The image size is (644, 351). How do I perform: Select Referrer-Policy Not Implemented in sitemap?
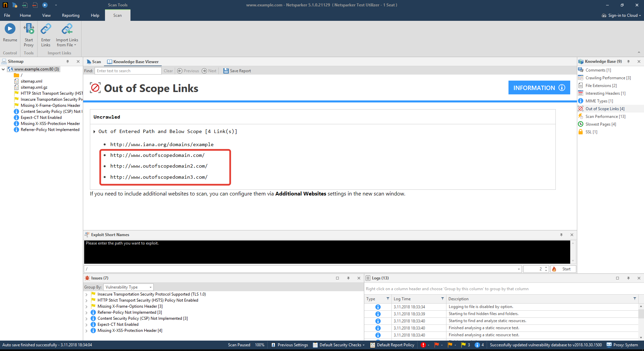pyautogui.click(x=50, y=130)
